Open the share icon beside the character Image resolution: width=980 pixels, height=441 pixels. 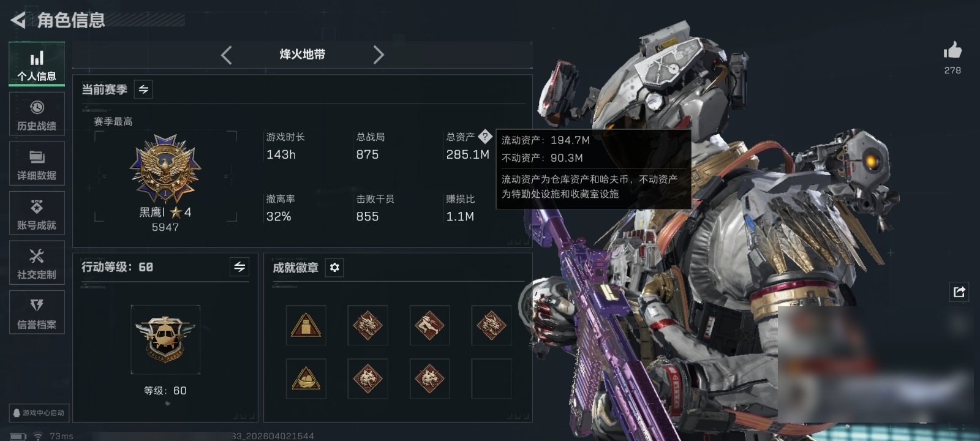point(959,292)
